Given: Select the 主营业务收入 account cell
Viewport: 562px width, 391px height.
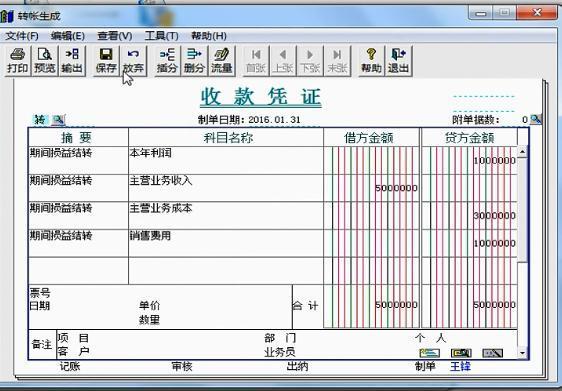Looking at the screenshot, I should pos(226,188).
